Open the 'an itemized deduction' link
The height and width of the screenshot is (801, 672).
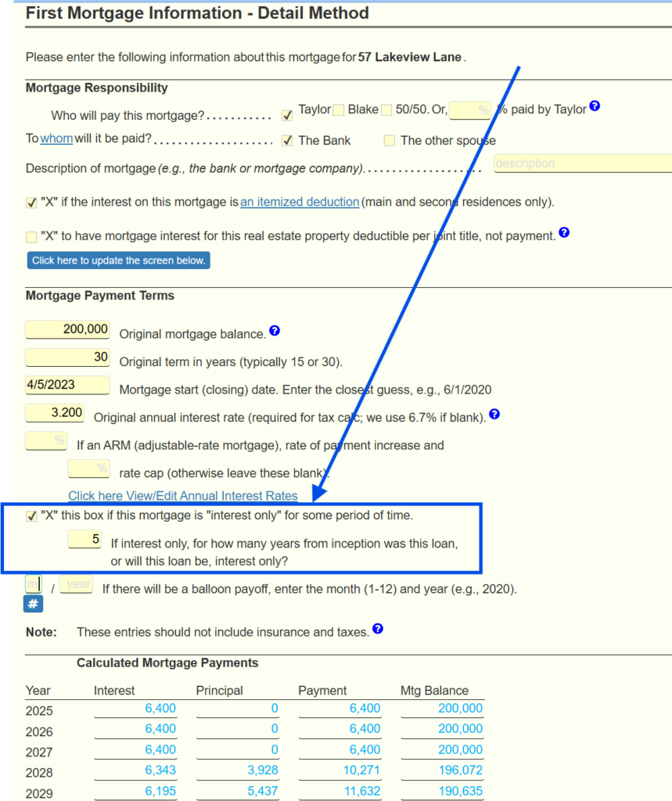tap(300, 203)
